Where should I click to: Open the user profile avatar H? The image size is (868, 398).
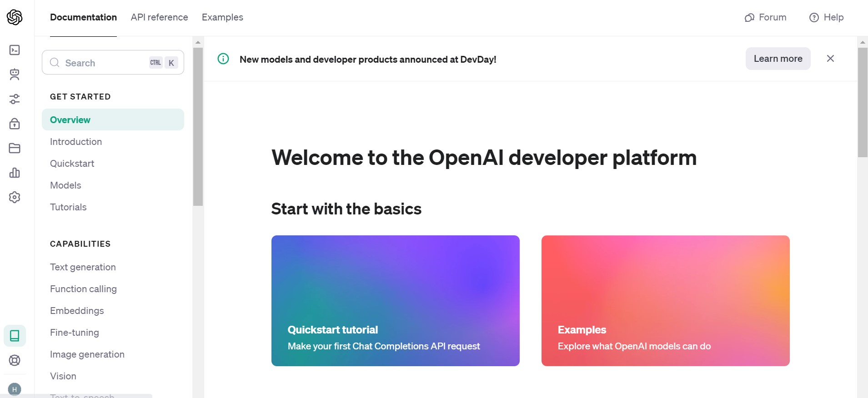[15, 389]
